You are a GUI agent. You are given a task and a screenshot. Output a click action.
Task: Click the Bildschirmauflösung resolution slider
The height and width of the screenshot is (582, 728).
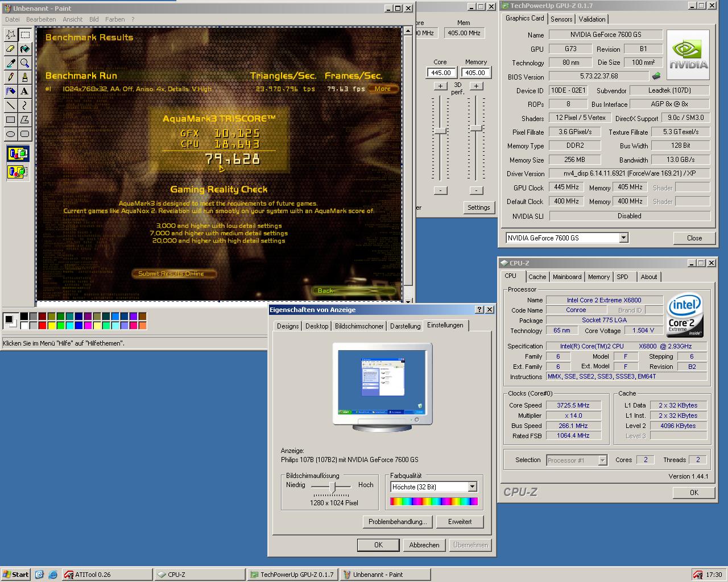pyautogui.click(x=333, y=487)
